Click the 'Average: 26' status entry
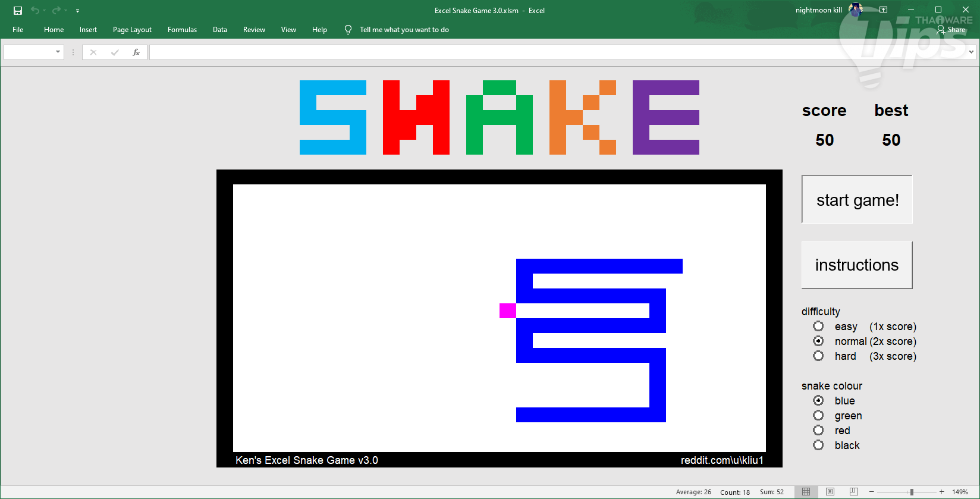Image resolution: width=980 pixels, height=499 pixels. 693,492
